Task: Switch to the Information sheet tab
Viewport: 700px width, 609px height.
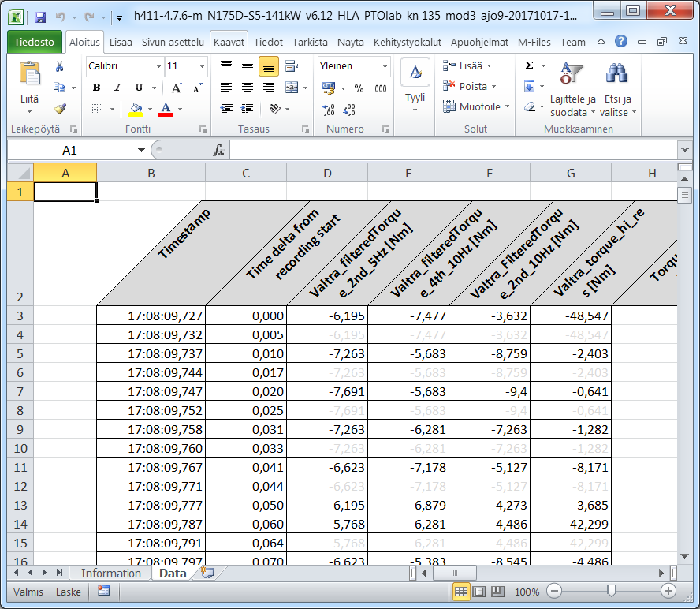Action: [x=110, y=574]
